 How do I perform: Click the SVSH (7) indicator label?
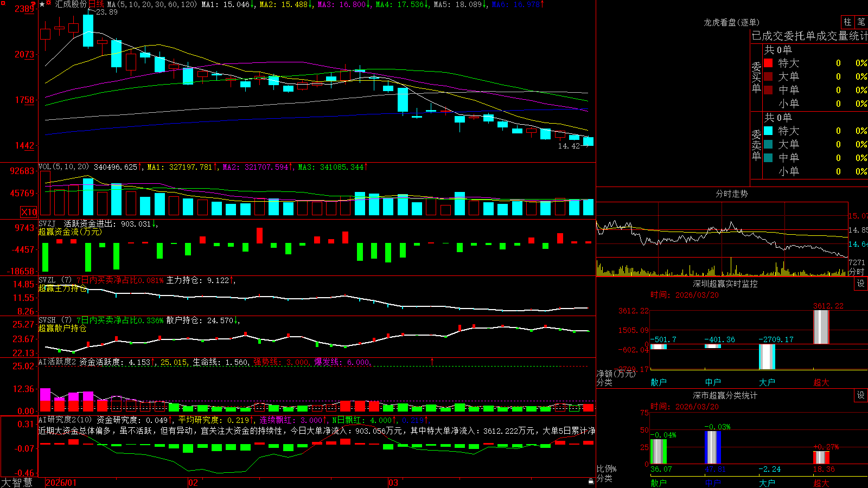(x=55, y=320)
